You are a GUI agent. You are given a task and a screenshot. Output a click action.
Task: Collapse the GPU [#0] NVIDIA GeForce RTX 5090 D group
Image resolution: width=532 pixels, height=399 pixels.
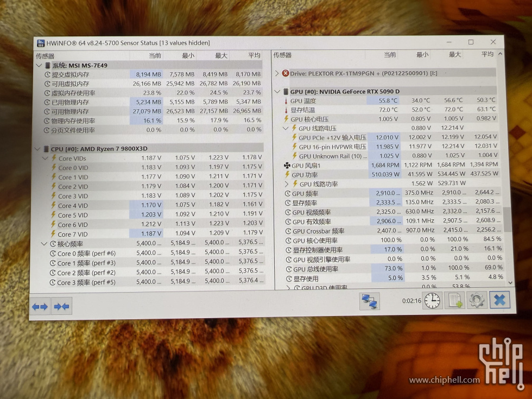pos(277,92)
